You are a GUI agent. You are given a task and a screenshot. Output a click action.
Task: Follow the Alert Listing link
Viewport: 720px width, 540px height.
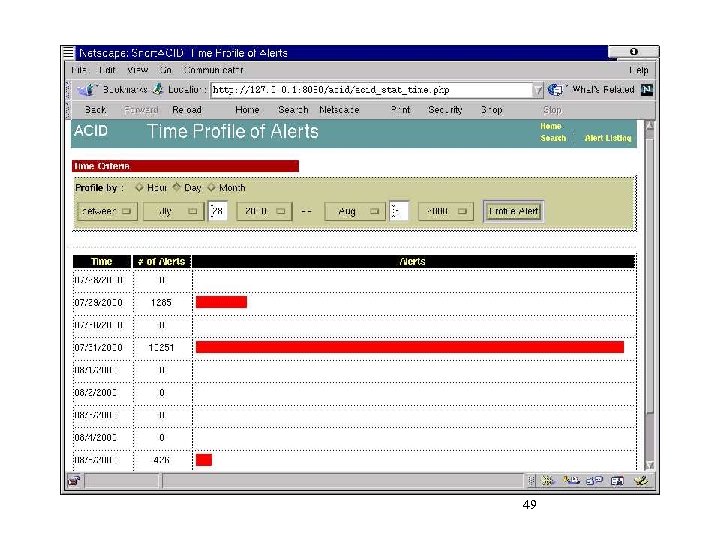click(608, 138)
